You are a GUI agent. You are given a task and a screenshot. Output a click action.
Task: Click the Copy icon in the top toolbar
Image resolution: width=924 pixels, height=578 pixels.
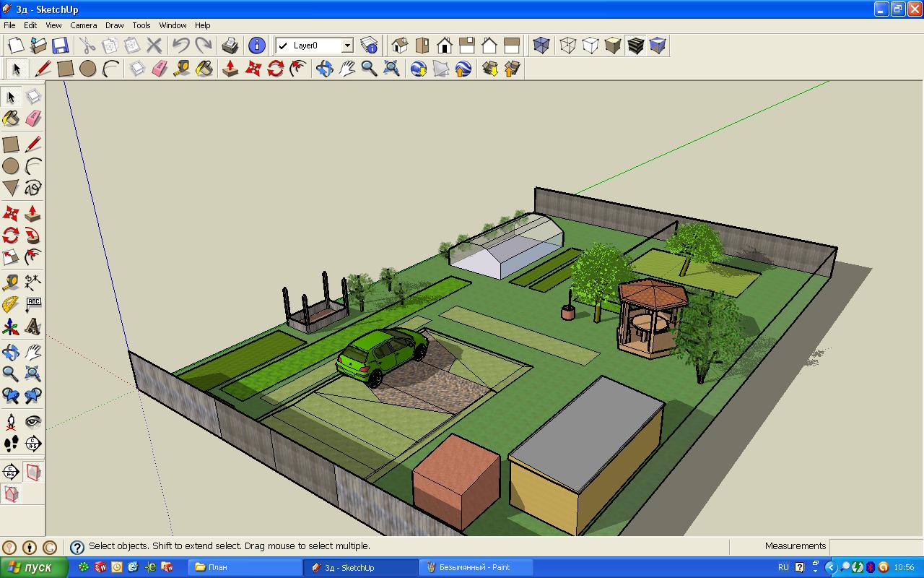coord(110,46)
